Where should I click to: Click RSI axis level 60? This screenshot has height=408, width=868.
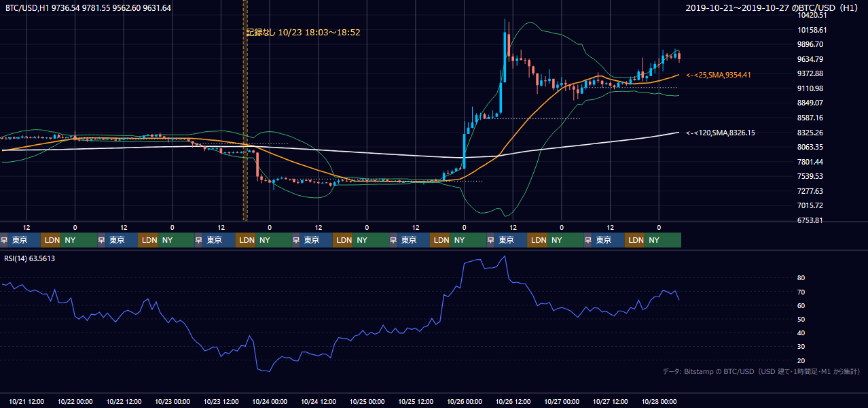(801, 305)
